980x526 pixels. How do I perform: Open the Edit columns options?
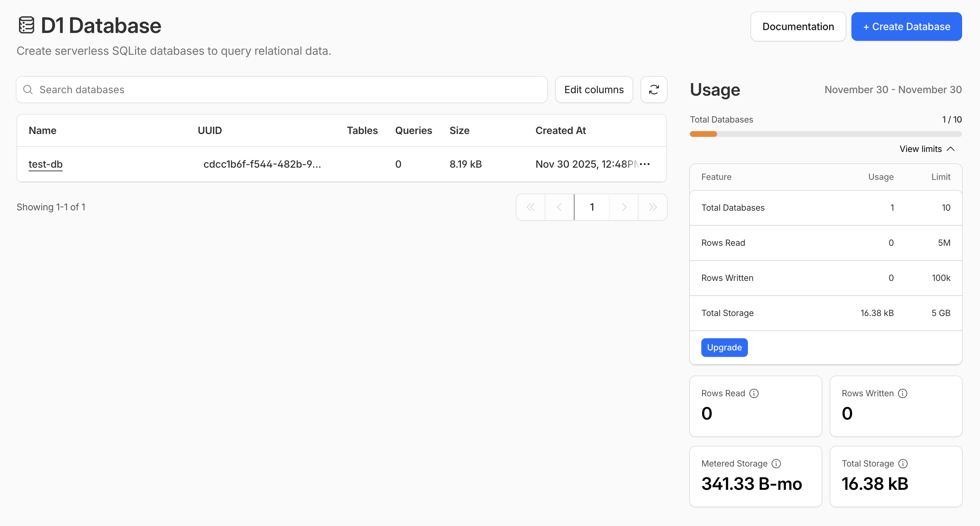click(x=594, y=90)
